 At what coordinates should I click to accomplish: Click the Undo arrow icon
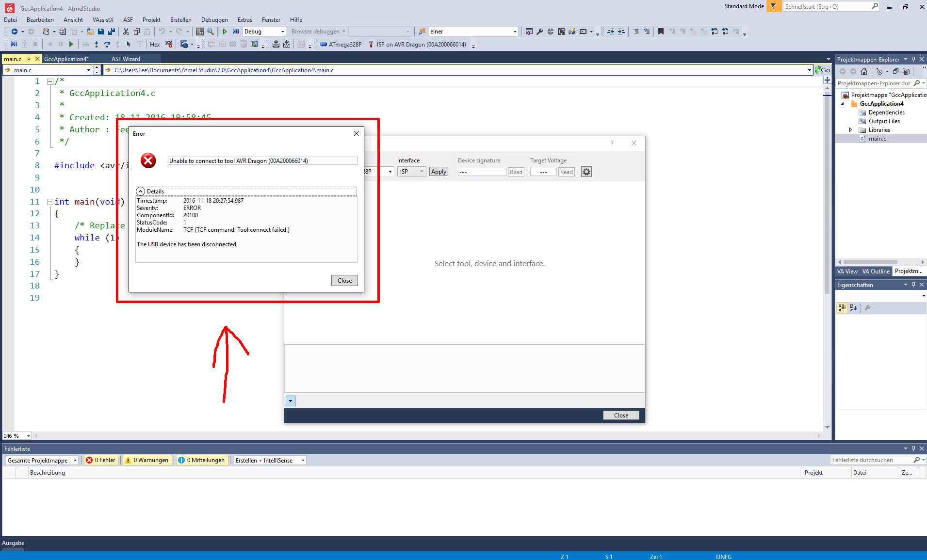pos(162,32)
